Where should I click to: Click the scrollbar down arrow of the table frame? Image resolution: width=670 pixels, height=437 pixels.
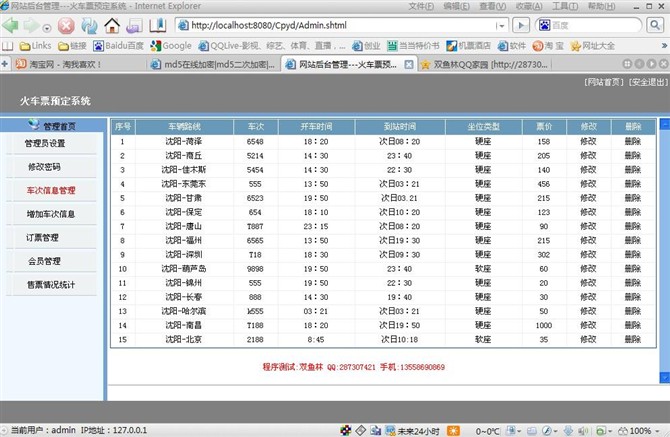click(x=664, y=378)
